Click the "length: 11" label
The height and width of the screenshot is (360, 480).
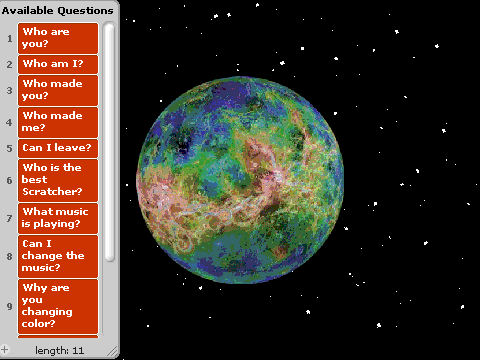point(60,350)
